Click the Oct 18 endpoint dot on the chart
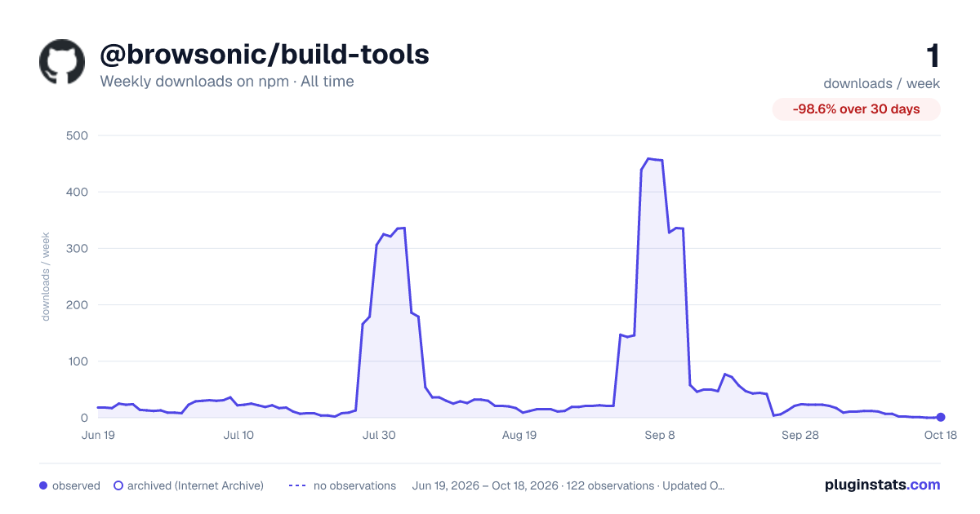 click(941, 417)
